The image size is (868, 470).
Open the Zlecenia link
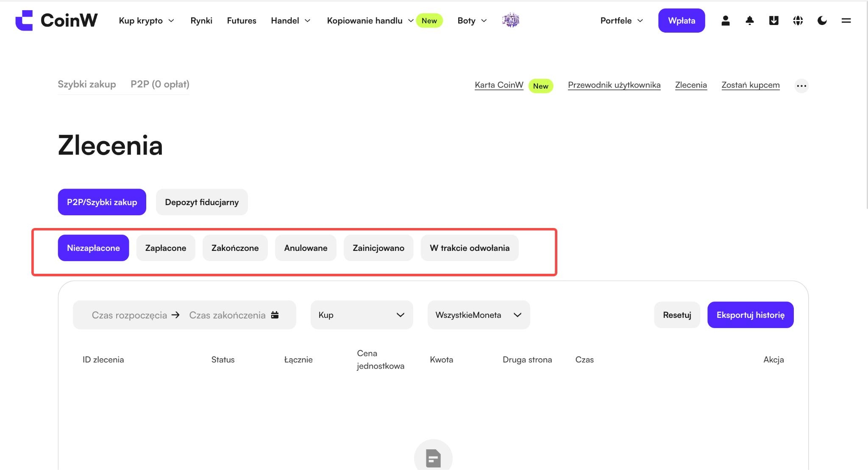[x=691, y=85]
